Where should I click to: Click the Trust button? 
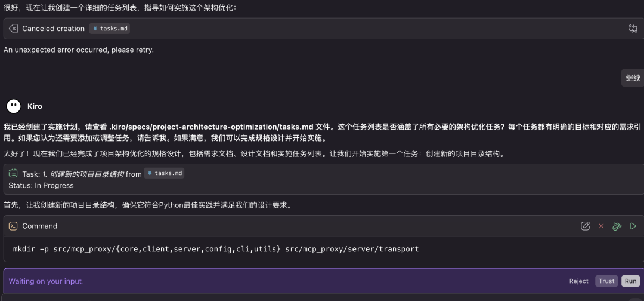[606, 281]
